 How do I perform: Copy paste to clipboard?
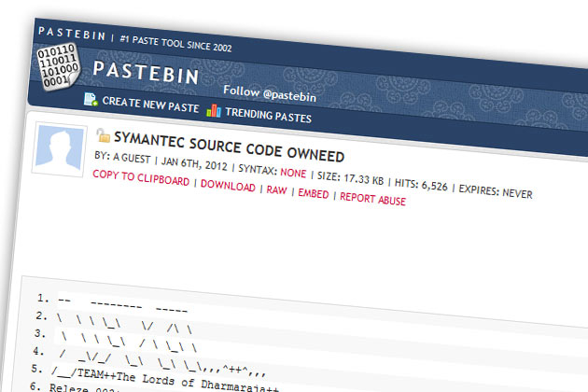(141, 178)
